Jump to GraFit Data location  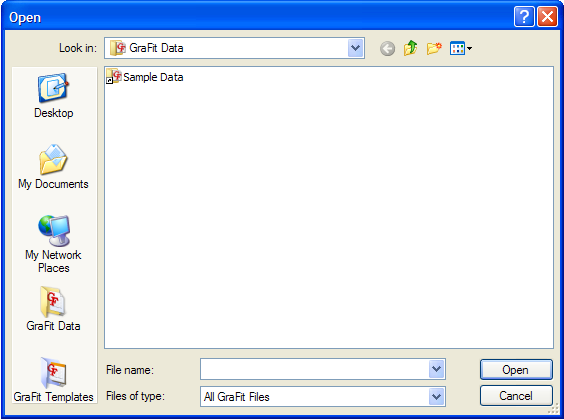[54, 309]
